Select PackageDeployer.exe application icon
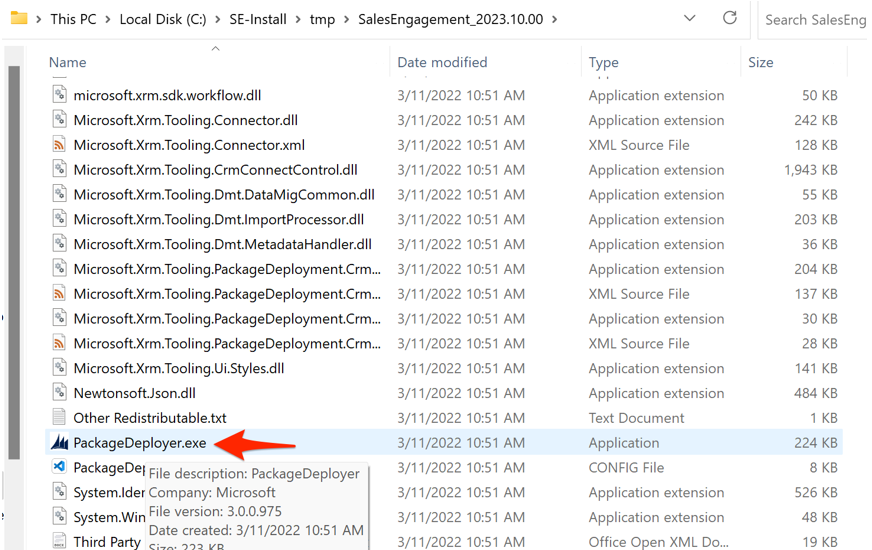 [59, 442]
